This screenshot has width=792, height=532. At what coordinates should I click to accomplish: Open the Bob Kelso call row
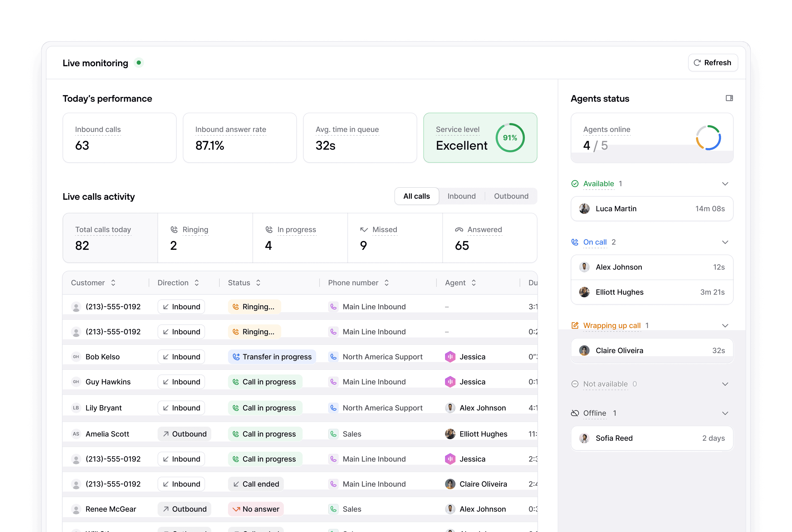[102, 356]
